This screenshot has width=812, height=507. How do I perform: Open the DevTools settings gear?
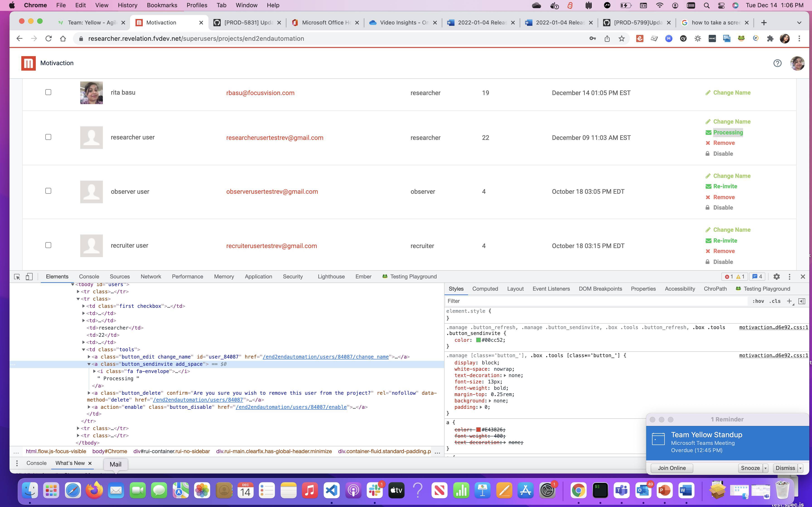click(x=776, y=277)
